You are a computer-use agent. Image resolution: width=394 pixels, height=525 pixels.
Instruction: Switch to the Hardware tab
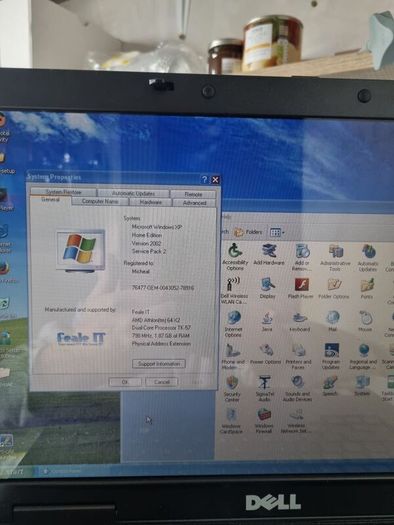coord(151,202)
